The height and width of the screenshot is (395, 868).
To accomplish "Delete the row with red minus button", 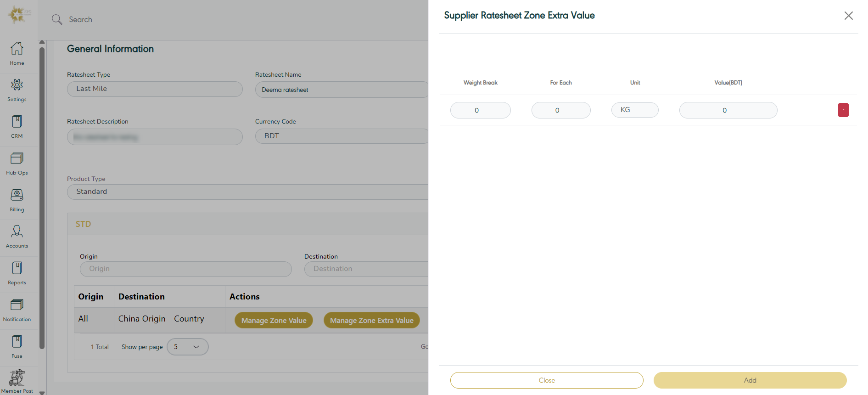I will click(x=843, y=110).
